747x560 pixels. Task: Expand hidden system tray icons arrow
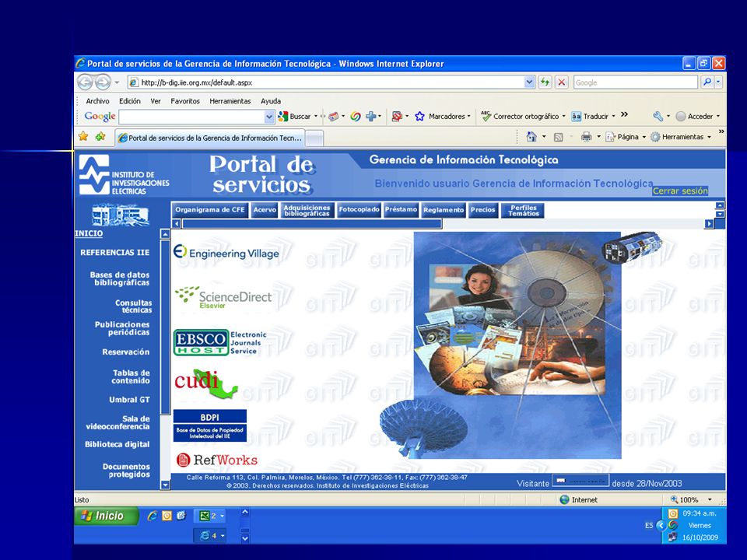coord(661,525)
